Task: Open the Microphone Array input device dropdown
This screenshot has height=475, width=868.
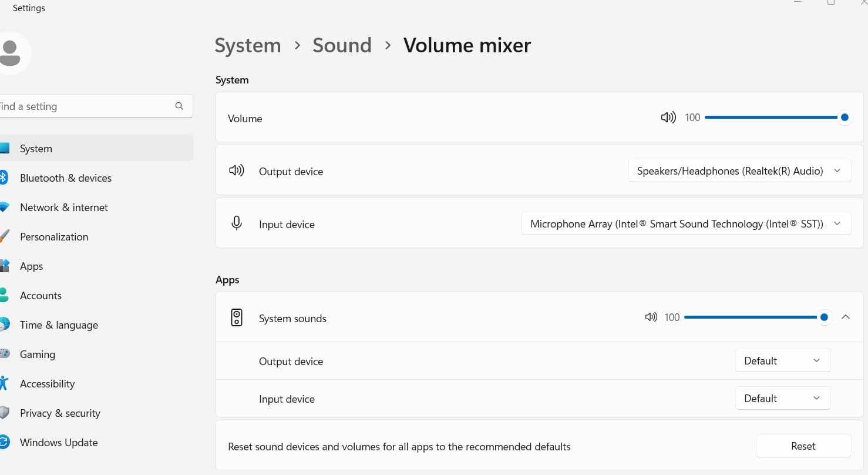Action: (x=686, y=224)
